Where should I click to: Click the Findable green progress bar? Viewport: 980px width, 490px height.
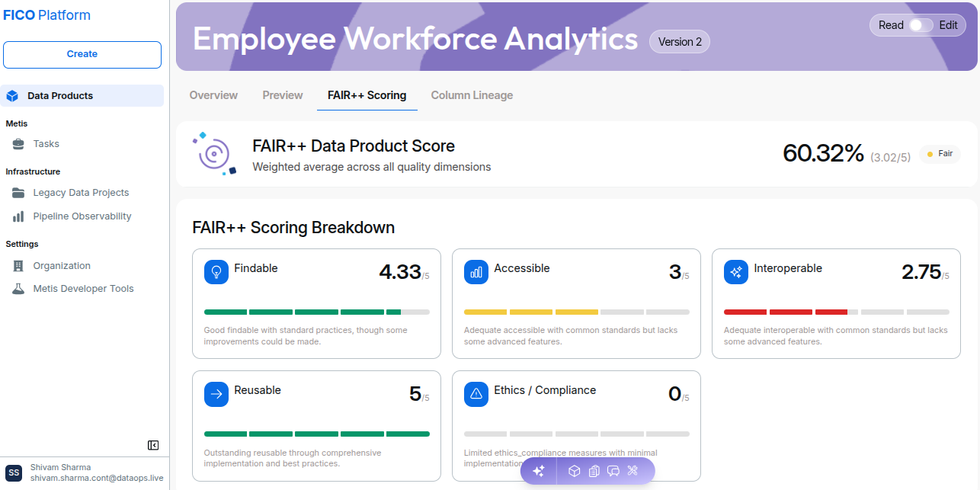click(317, 312)
